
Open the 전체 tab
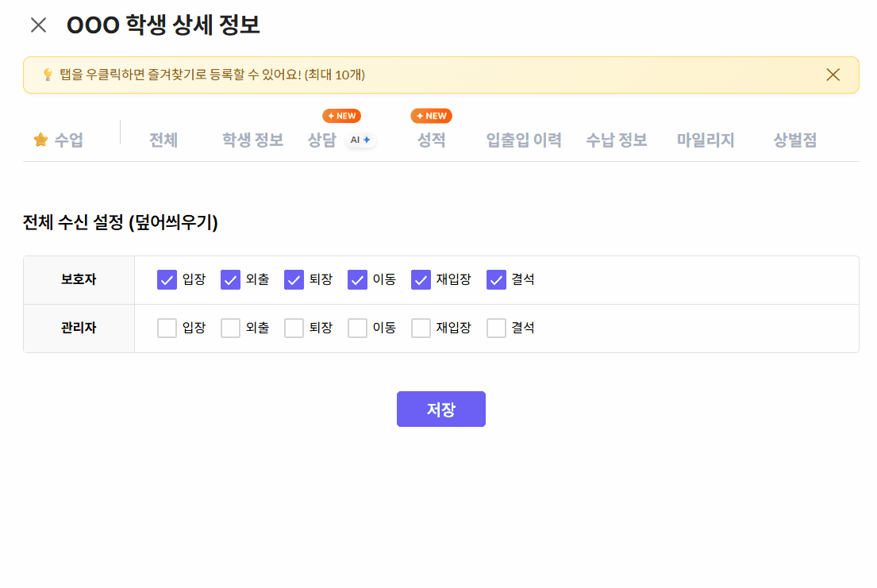pyautogui.click(x=163, y=140)
